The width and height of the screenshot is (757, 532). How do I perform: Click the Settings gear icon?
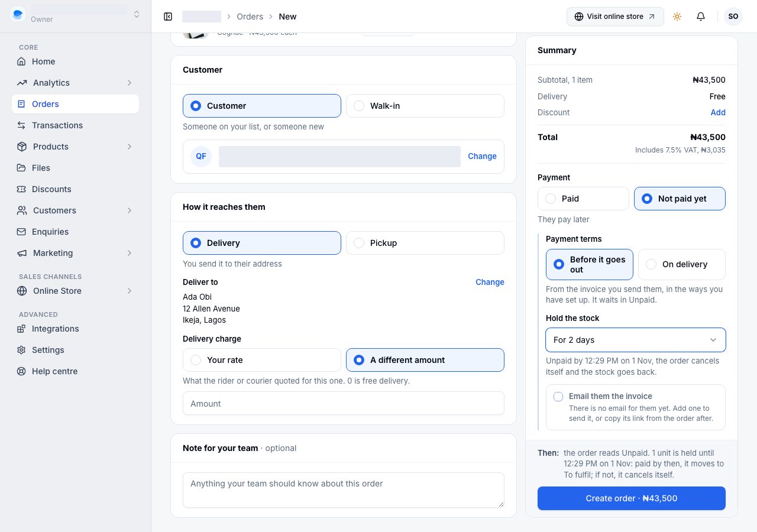[x=21, y=350]
